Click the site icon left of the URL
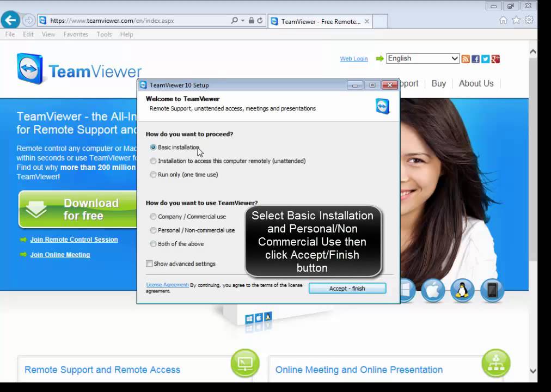This screenshot has width=551, height=392. (43, 20)
